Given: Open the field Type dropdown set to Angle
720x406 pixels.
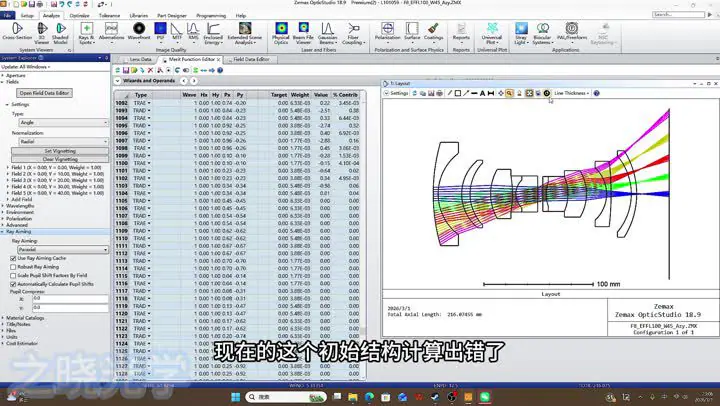Looking at the screenshot, I should click(63, 123).
